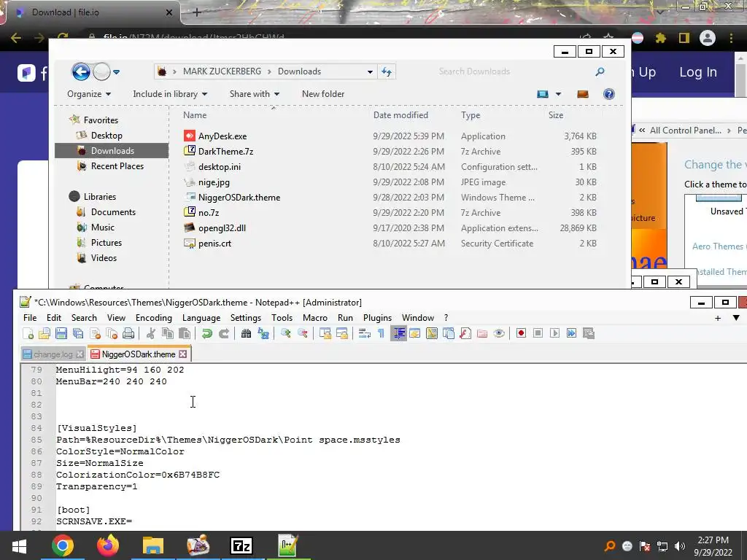Create a new document in Notepad++ toolbar
The width and height of the screenshot is (747, 560).
click(28, 333)
